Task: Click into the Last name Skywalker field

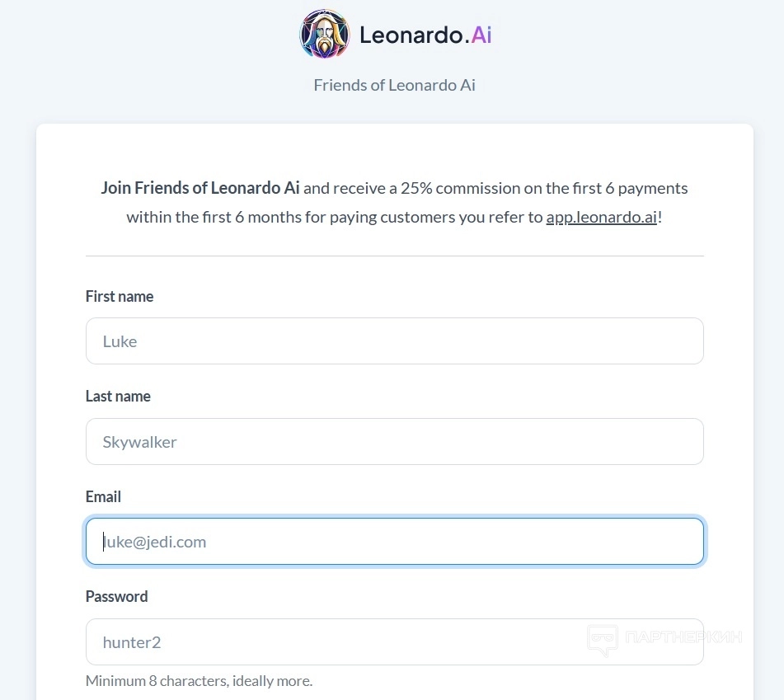Action: (x=394, y=442)
